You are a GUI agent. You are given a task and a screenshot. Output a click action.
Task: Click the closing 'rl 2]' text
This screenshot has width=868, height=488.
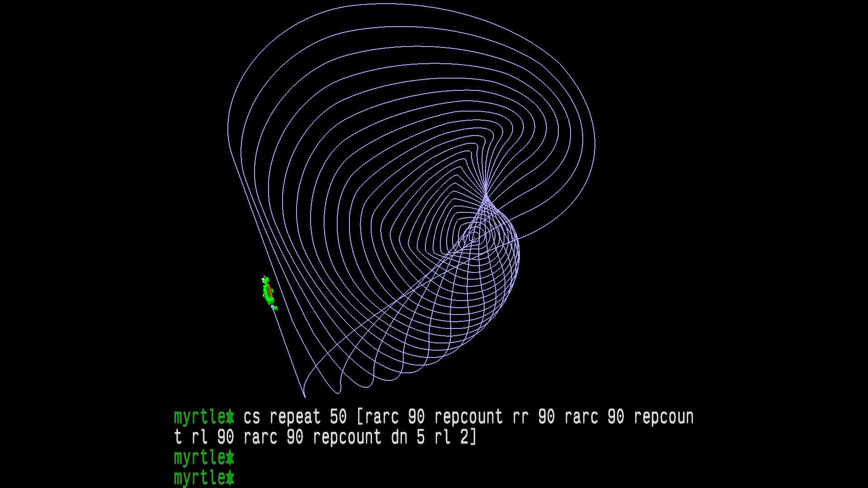[x=456, y=437]
